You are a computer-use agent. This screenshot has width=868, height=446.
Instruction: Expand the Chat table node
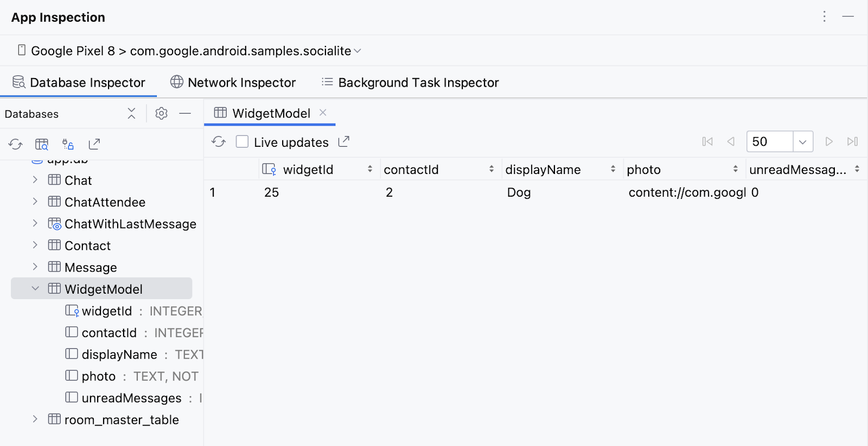click(35, 180)
